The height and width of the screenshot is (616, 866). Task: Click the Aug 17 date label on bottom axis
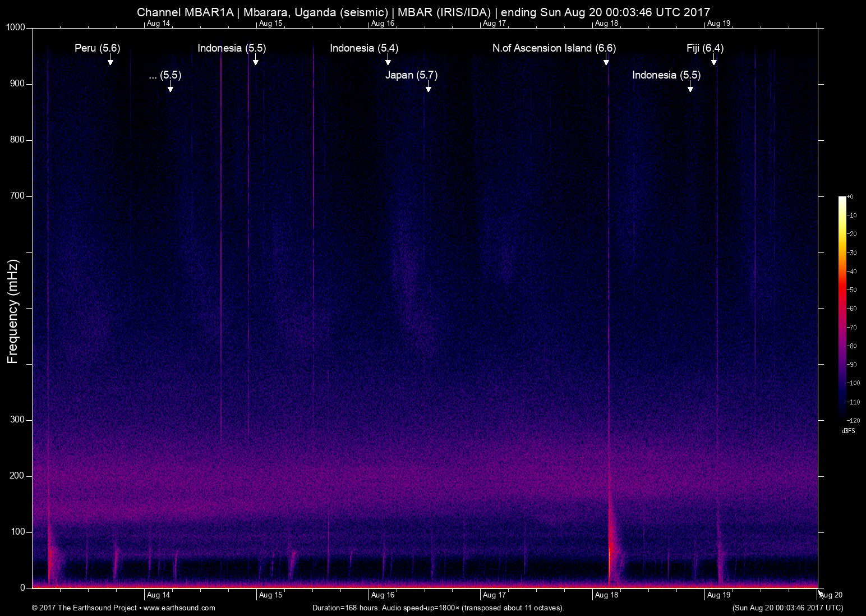pyautogui.click(x=494, y=595)
